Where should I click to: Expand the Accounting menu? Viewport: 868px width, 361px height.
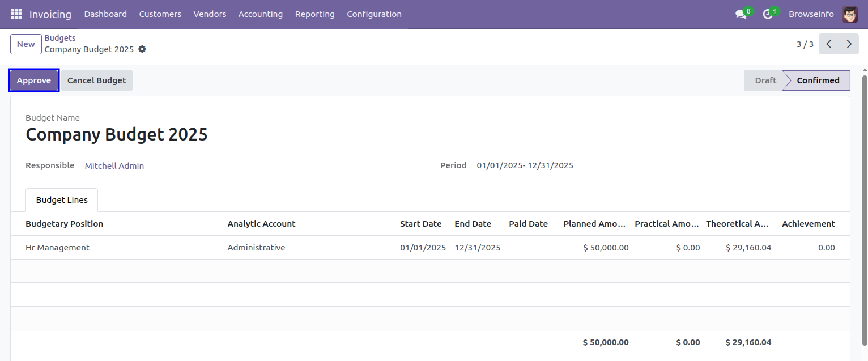click(x=260, y=14)
